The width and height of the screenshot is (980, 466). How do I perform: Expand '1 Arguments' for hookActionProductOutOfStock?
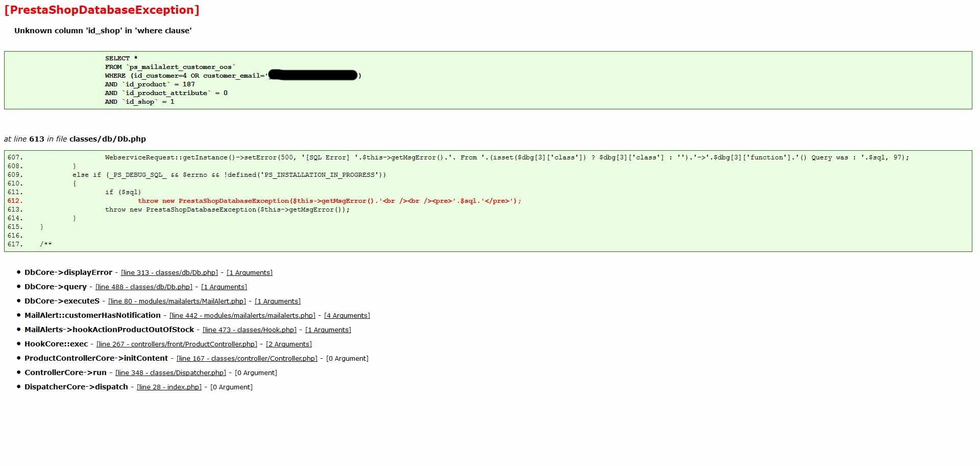328,330
